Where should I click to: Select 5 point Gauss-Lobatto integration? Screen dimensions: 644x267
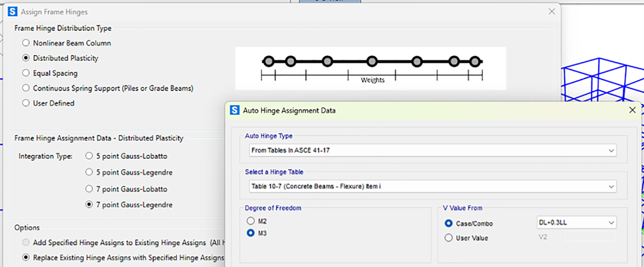(x=89, y=156)
